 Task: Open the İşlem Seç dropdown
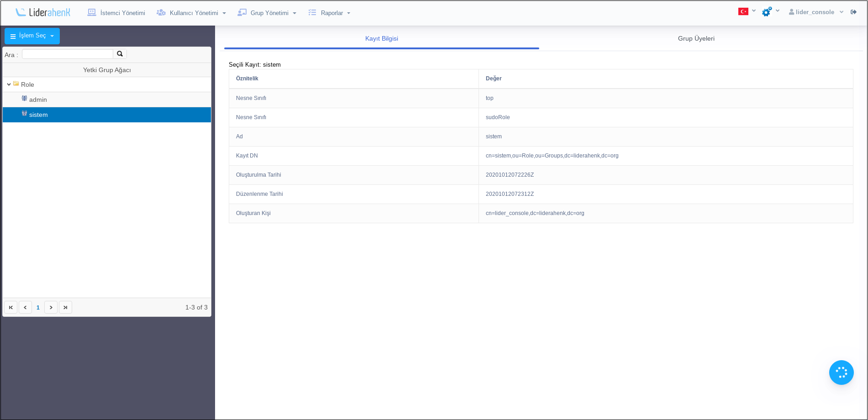(32, 36)
